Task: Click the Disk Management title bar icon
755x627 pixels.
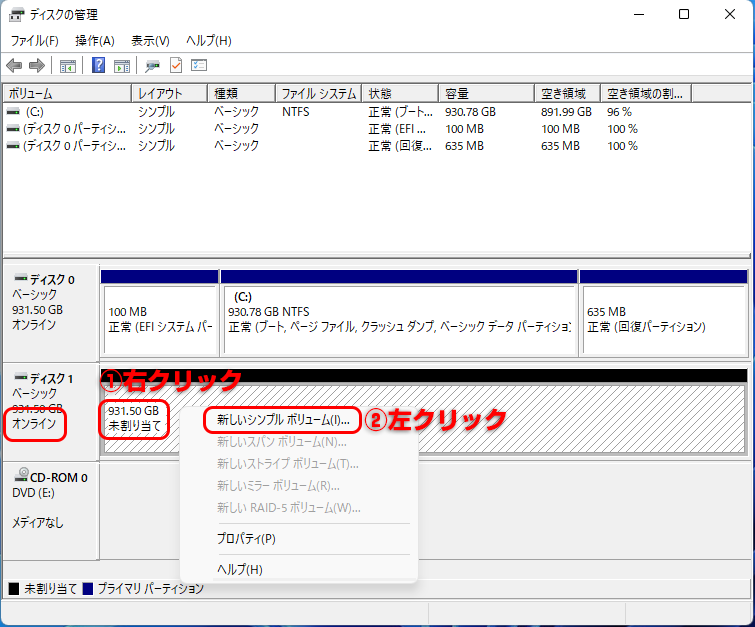Action: point(16,15)
